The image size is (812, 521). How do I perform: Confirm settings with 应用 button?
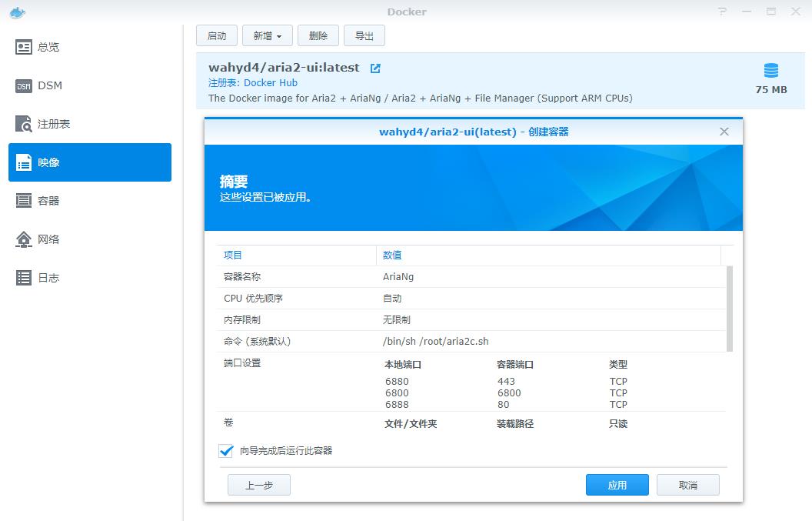617,486
